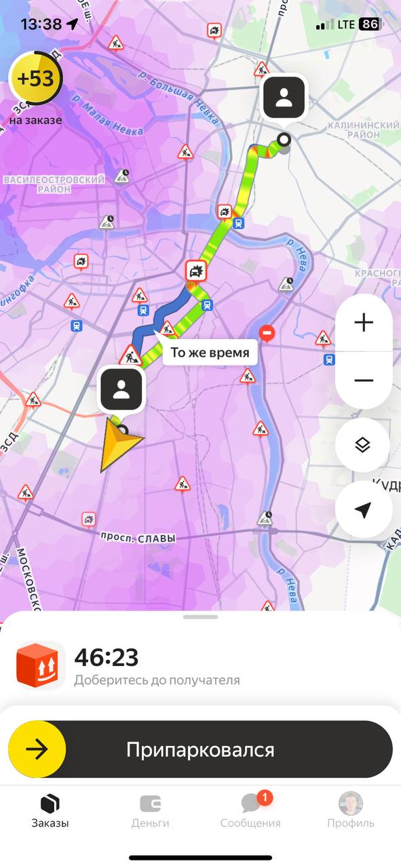Zoom out with the minus button

click(364, 380)
